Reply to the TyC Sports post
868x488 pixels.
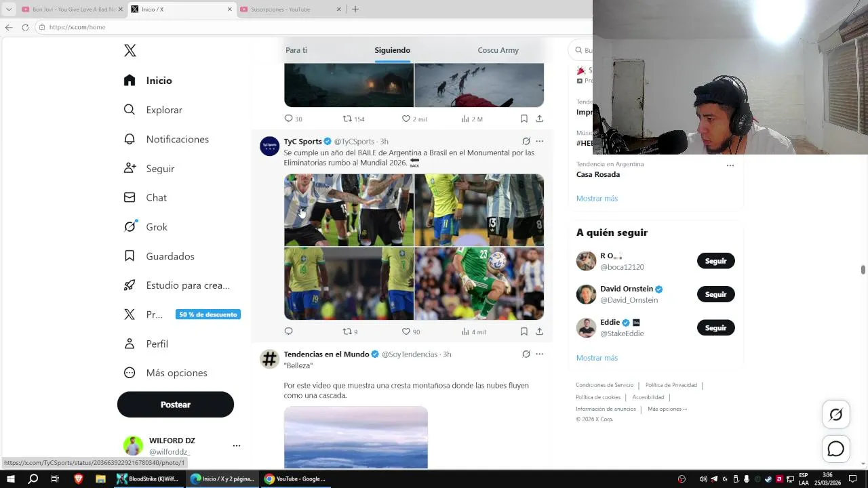[288, 331]
